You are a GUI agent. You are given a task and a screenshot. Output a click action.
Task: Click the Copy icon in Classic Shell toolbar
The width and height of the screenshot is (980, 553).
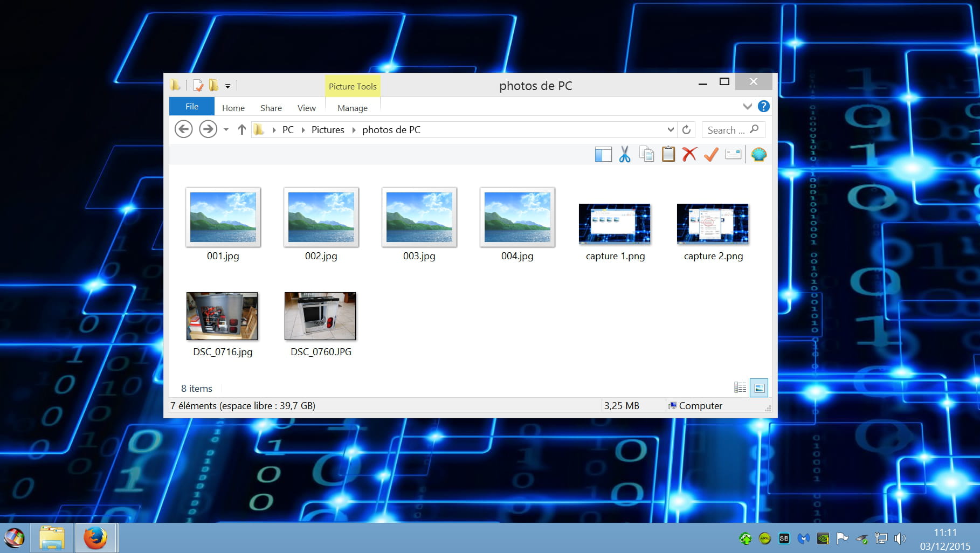point(646,155)
